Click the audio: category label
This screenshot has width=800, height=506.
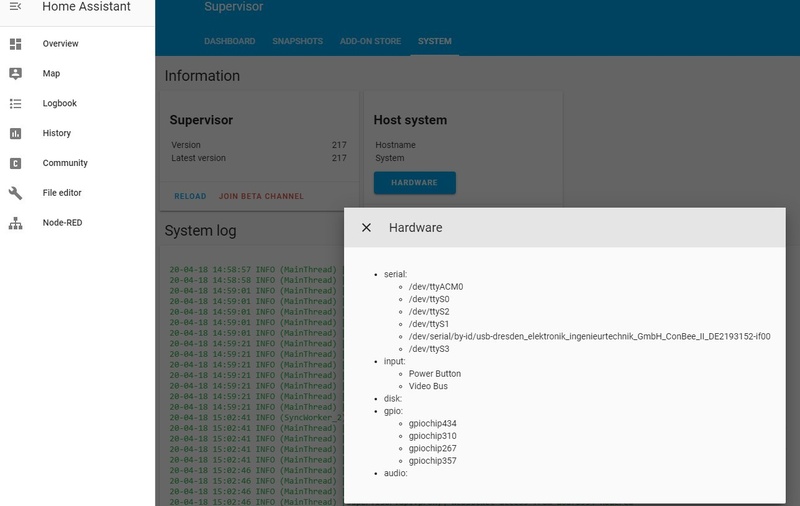(395, 473)
